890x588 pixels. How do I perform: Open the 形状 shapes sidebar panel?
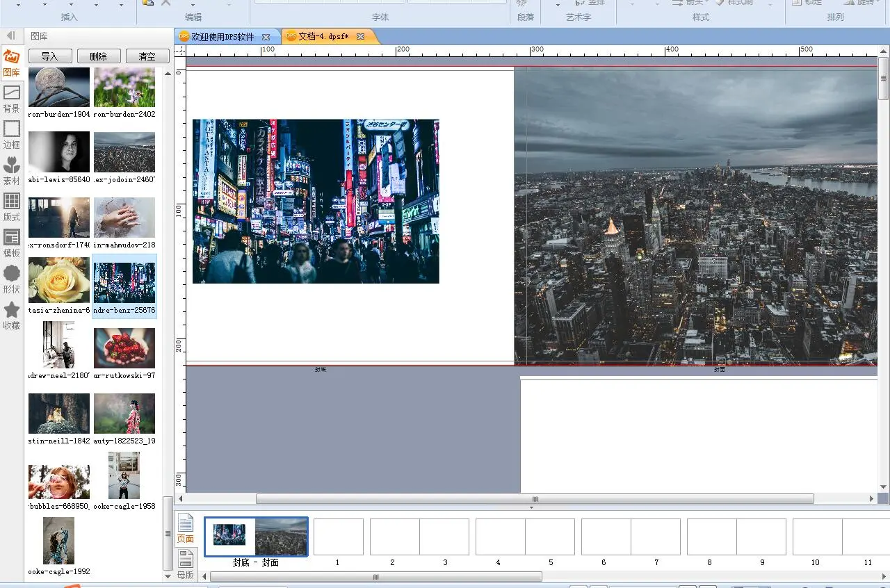[11, 279]
